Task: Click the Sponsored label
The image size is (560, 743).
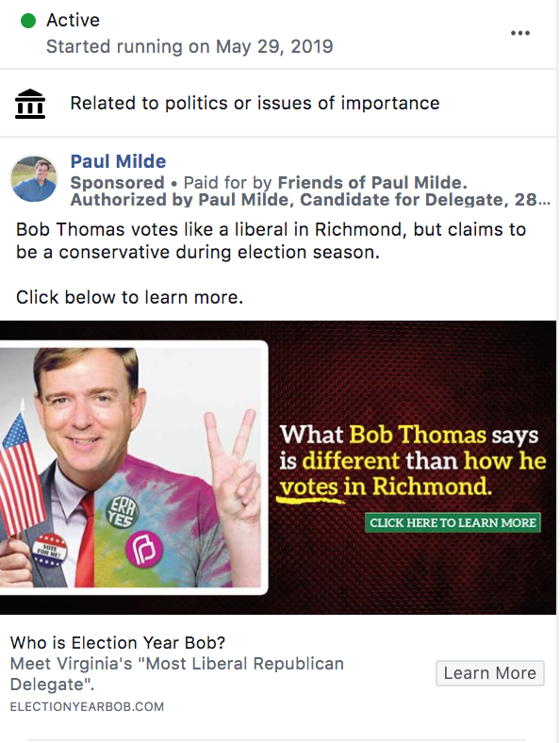Action: pos(117,182)
